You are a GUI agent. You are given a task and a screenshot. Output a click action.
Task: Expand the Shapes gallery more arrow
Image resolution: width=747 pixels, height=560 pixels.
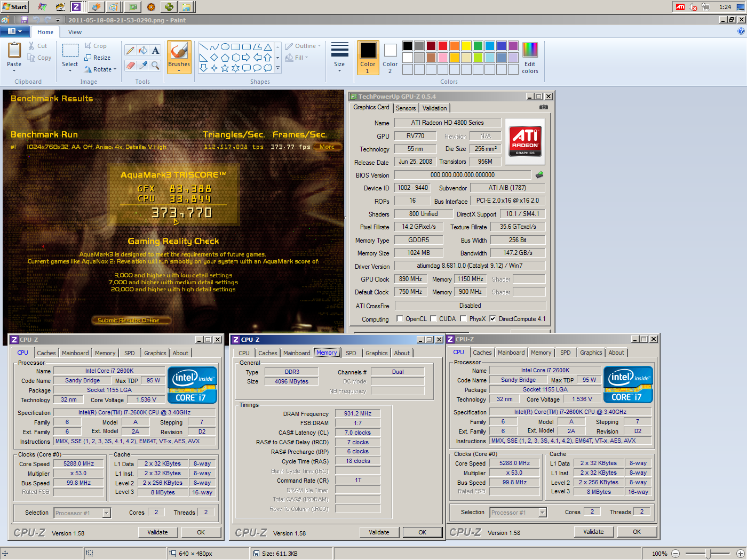[x=277, y=68]
